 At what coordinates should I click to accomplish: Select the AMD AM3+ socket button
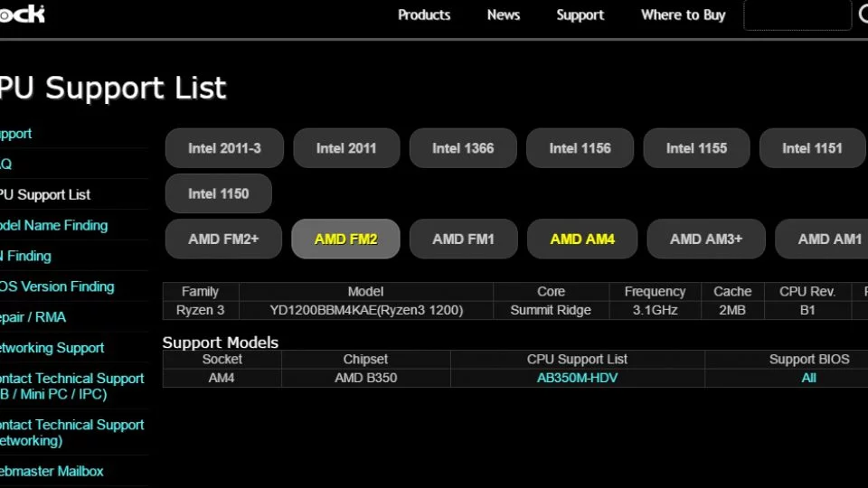click(x=706, y=239)
